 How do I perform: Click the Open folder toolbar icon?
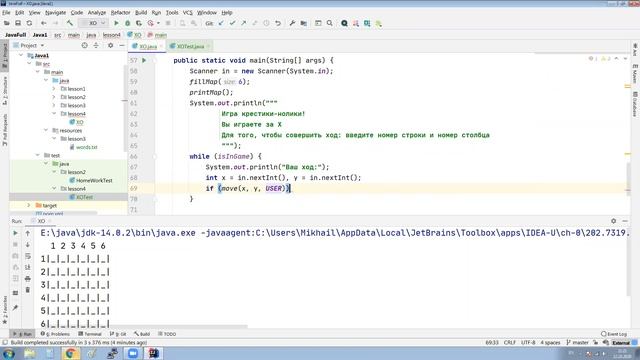point(7,23)
